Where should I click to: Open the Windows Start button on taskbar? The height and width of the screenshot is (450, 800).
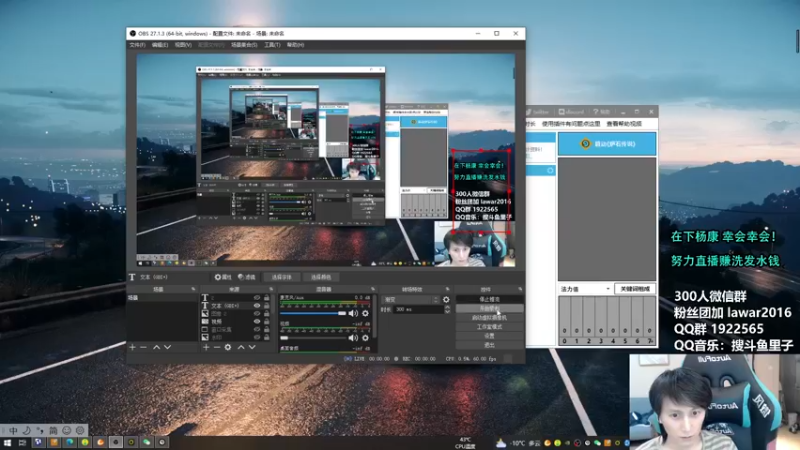7,442
